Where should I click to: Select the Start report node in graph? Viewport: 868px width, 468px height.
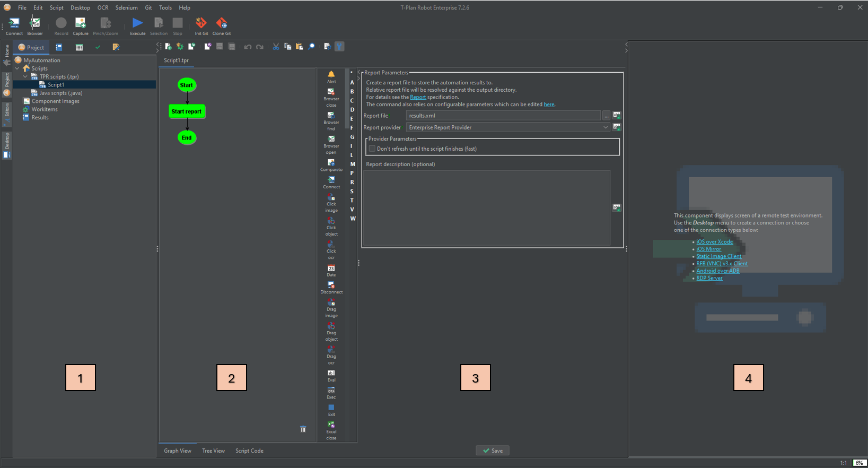187,111
